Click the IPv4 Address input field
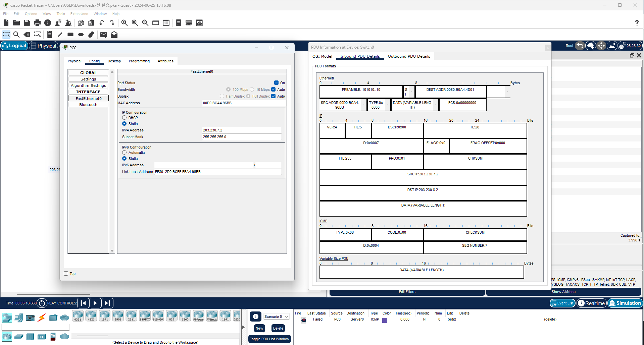644x345 pixels. pyautogui.click(x=242, y=130)
